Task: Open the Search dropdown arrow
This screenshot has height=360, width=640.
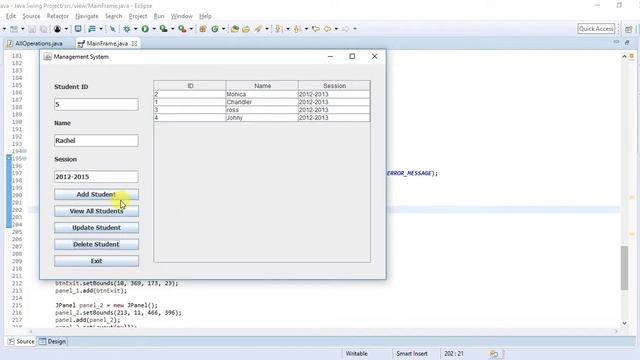Action: coord(267,29)
